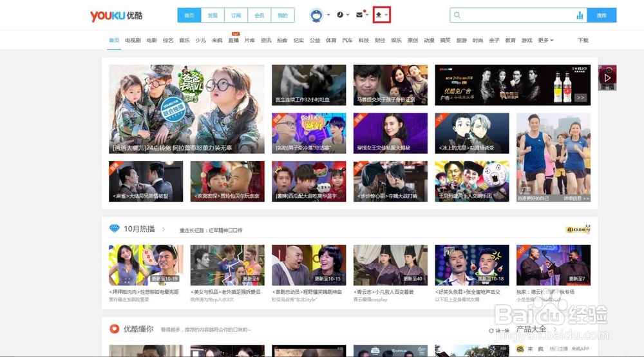Expand the 产品大全 chevron
The height and width of the screenshot is (357, 644).
(555, 329)
